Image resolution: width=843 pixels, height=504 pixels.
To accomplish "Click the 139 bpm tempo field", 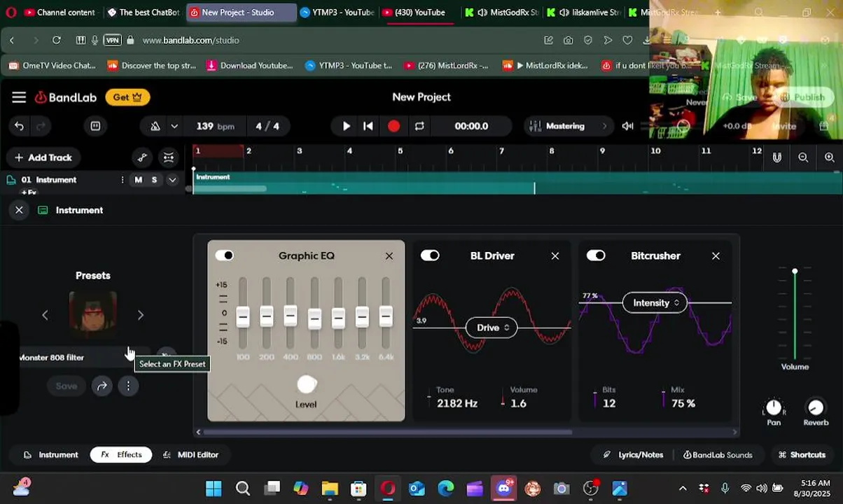I will [x=215, y=126].
